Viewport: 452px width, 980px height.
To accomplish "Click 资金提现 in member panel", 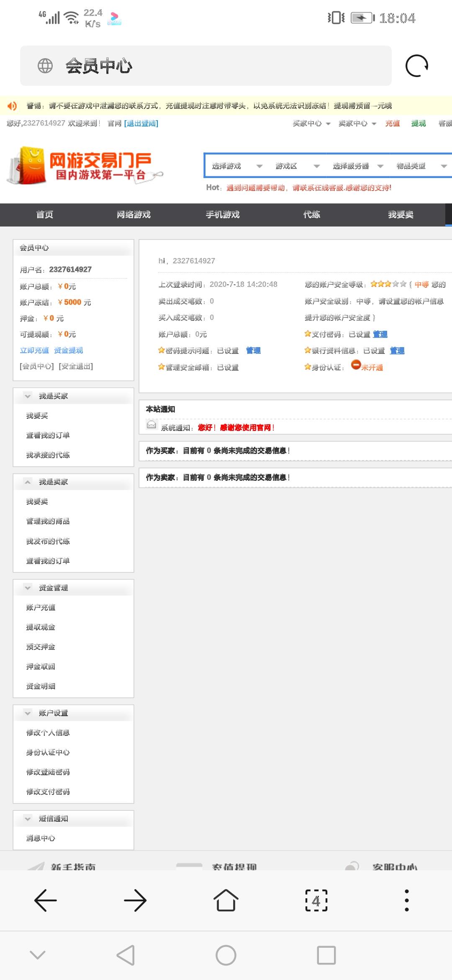I will tap(69, 350).
